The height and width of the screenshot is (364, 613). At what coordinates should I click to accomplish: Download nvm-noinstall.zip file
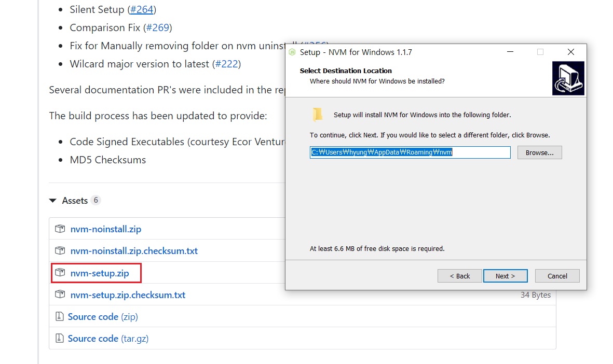tap(105, 229)
